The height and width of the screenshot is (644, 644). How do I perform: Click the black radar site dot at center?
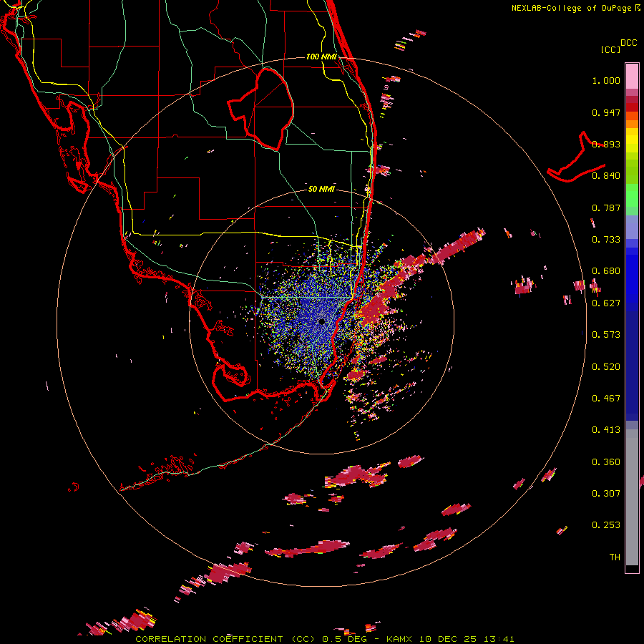[x=322, y=322]
